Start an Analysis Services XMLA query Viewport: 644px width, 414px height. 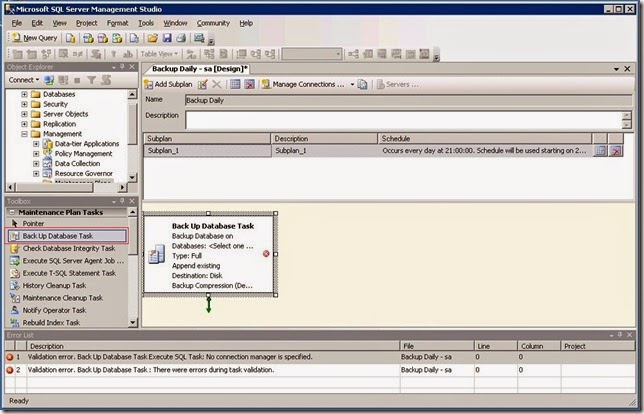tap(117, 38)
